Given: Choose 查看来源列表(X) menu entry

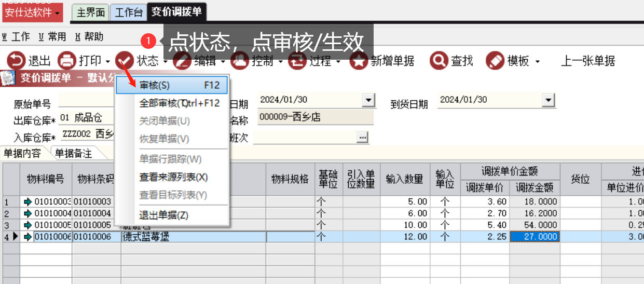Looking at the screenshot, I should pos(172,177).
